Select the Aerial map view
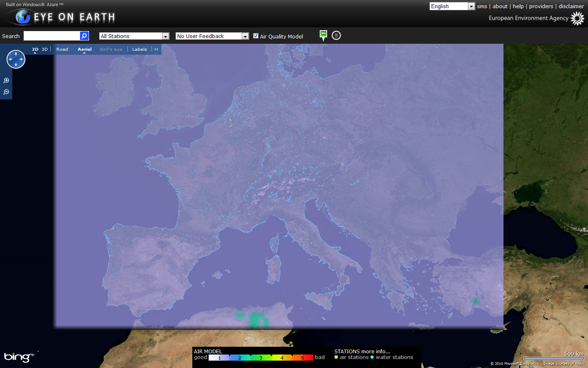 tap(85, 49)
